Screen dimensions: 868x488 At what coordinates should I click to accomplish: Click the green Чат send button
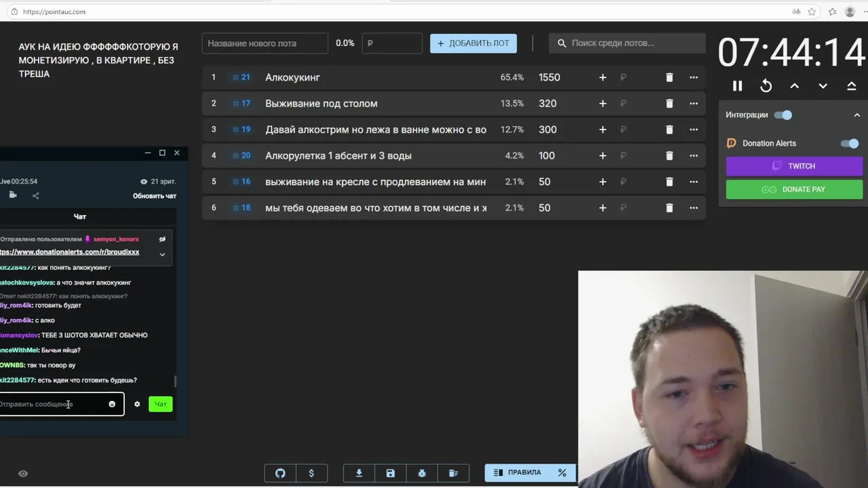pos(161,404)
